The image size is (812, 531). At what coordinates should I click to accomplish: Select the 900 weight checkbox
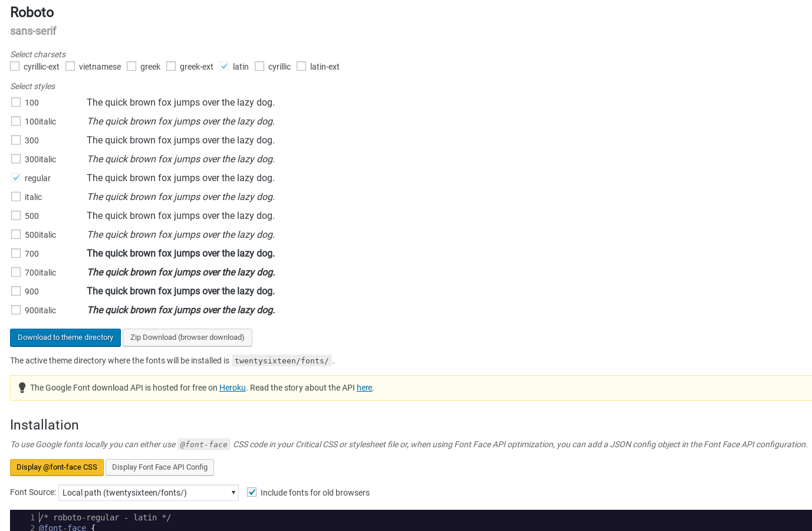pyautogui.click(x=16, y=291)
